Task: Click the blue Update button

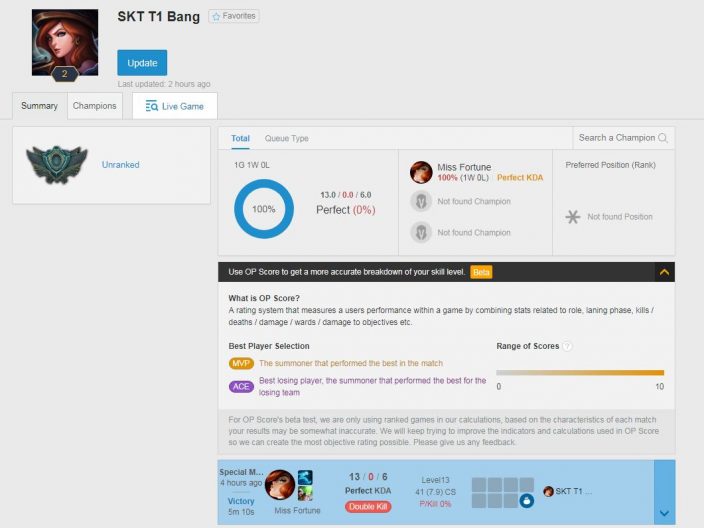Action: (x=142, y=63)
